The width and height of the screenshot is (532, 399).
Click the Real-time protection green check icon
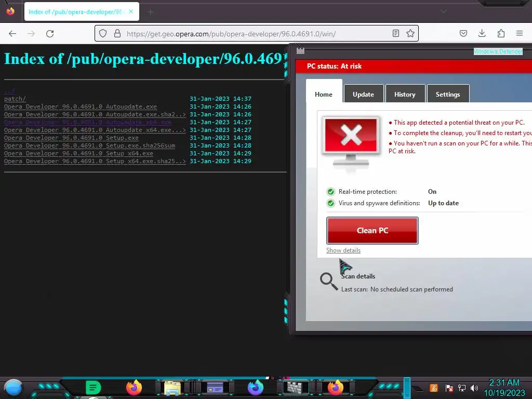[330, 192]
